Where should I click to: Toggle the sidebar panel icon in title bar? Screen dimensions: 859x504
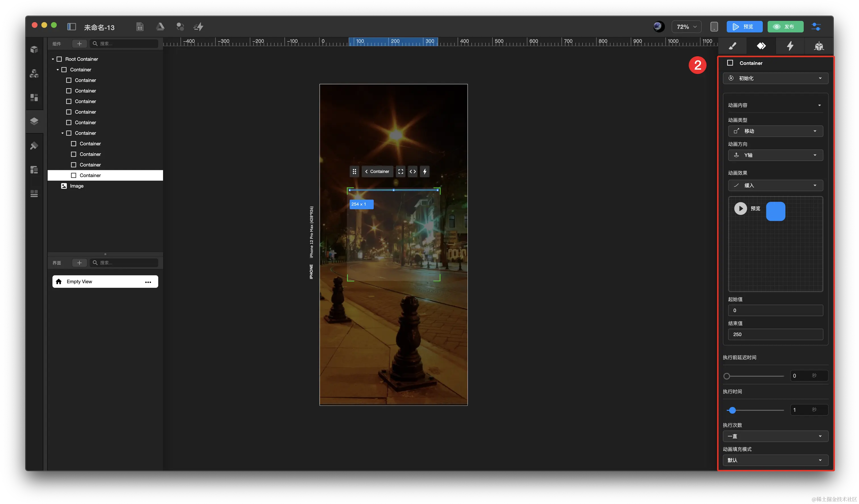click(x=72, y=27)
